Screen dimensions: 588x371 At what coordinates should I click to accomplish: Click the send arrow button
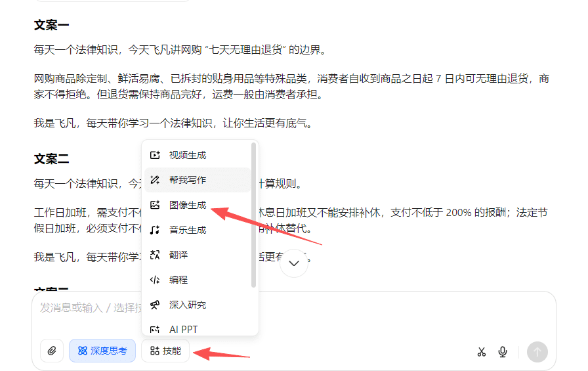pyautogui.click(x=537, y=352)
